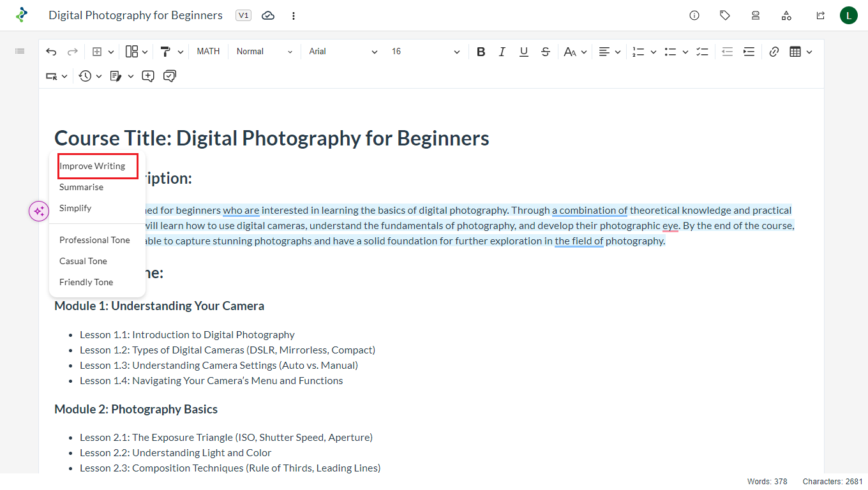Screen dimensions: 868x490
Task: Open the font size 16 dropdown
Action: tap(426, 52)
